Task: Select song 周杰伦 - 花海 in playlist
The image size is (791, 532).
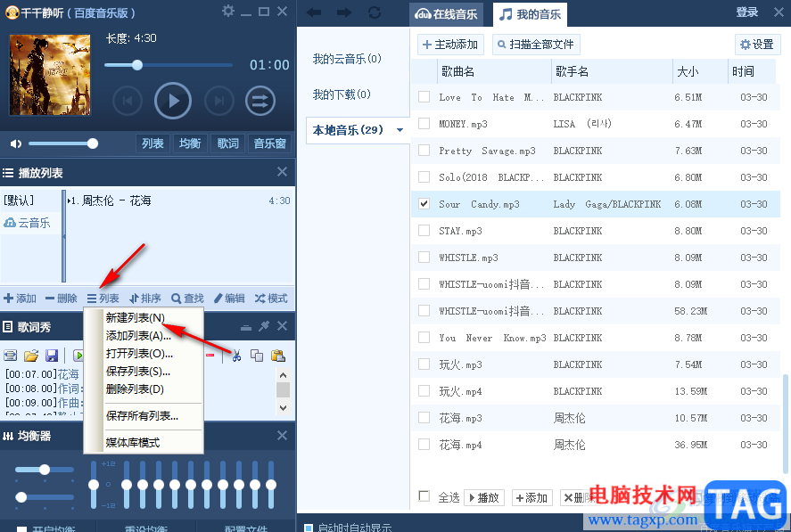Action: point(179,201)
